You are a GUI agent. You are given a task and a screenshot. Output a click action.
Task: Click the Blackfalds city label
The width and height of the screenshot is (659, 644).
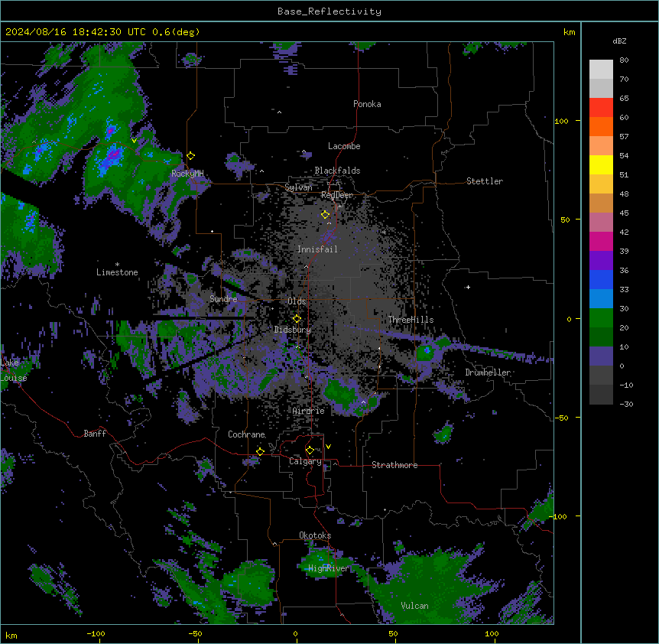tap(337, 171)
